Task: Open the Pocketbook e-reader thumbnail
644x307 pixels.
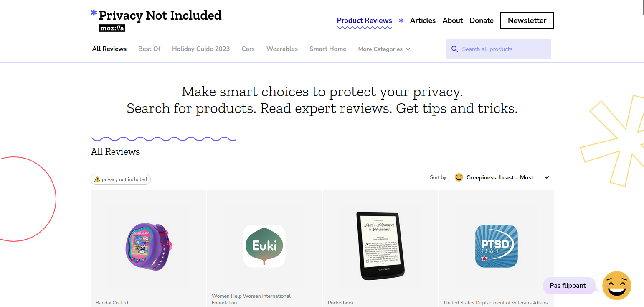Action: [380, 246]
